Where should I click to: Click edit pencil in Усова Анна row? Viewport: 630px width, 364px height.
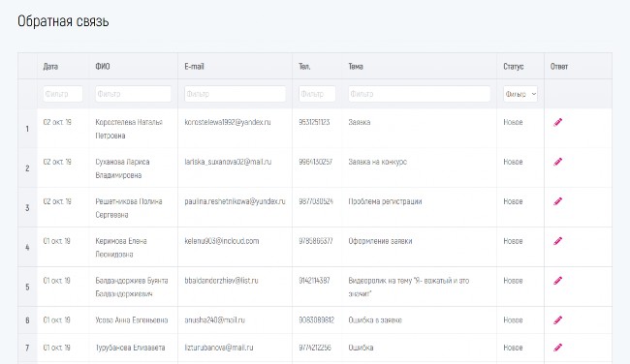click(557, 319)
